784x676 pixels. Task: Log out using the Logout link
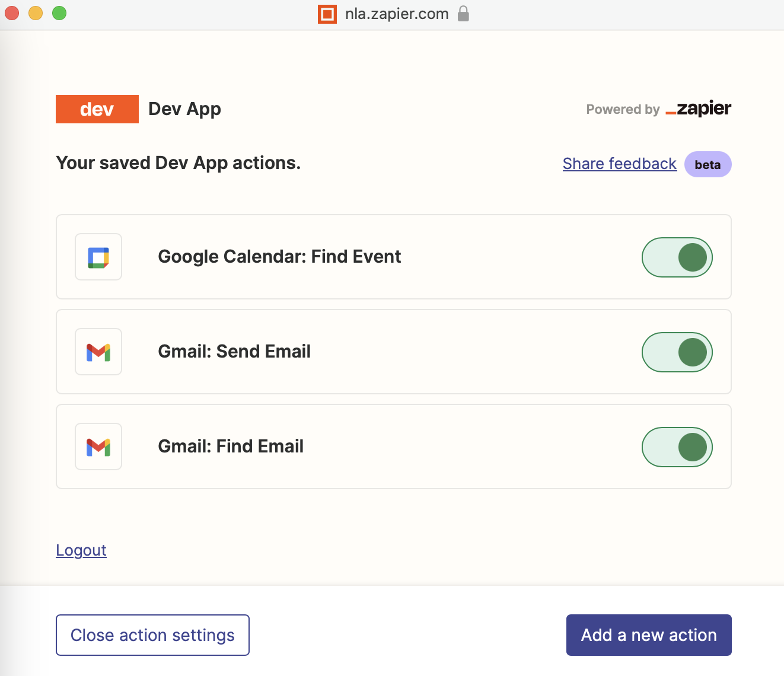[81, 550]
